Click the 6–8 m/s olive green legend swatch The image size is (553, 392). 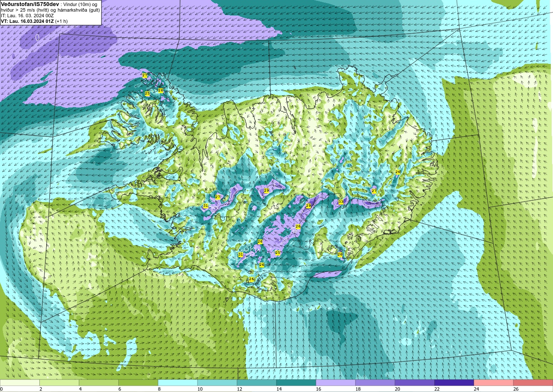138,383
